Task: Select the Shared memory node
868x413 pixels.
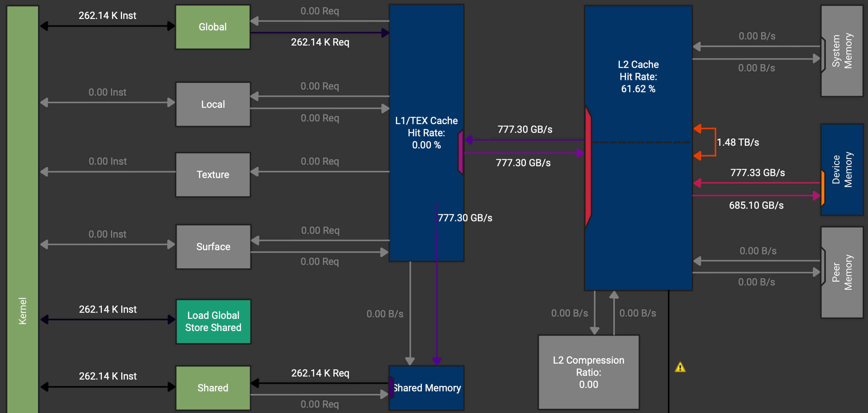Action: pos(212,388)
